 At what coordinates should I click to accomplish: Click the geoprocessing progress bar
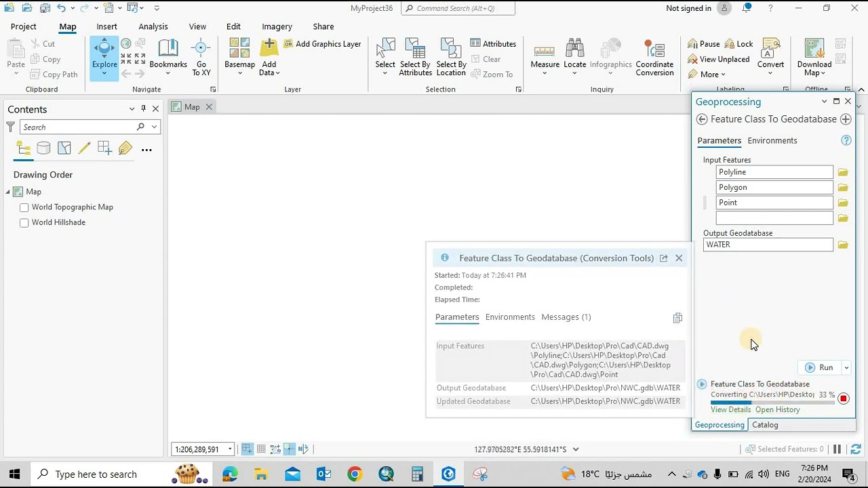pyautogui.click(x=772, y=403)
